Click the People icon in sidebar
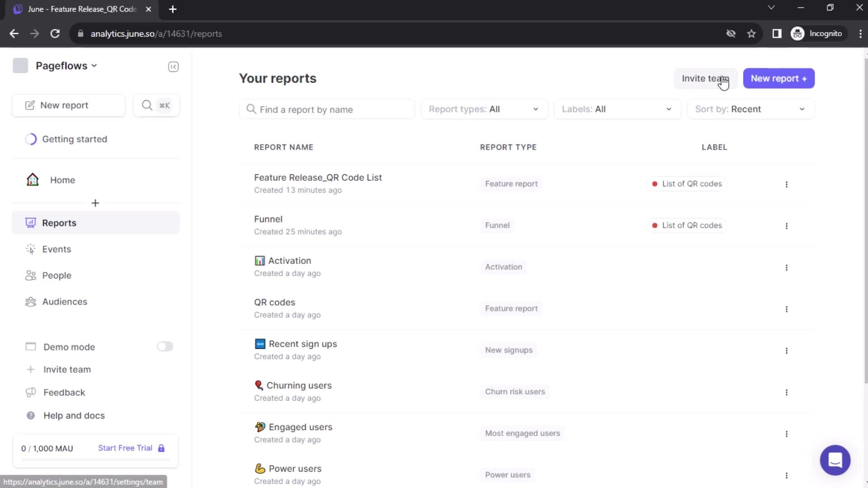The width and height of the screenshot is (868, 488). 30,276
